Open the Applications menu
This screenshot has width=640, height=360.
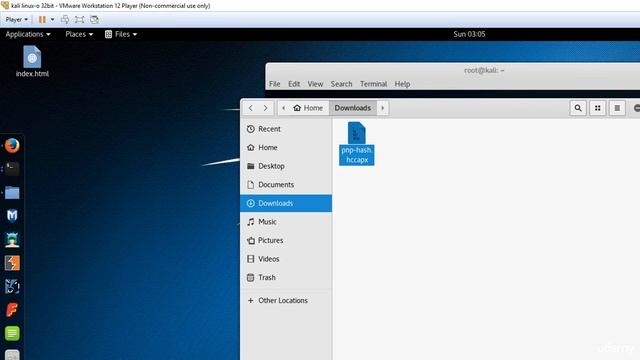(28, 34)
